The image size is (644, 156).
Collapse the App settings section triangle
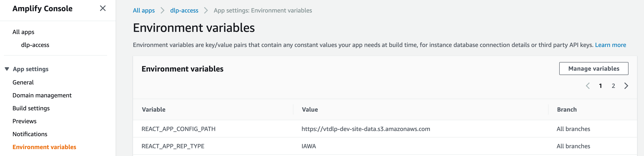click(x=7, y=69)
